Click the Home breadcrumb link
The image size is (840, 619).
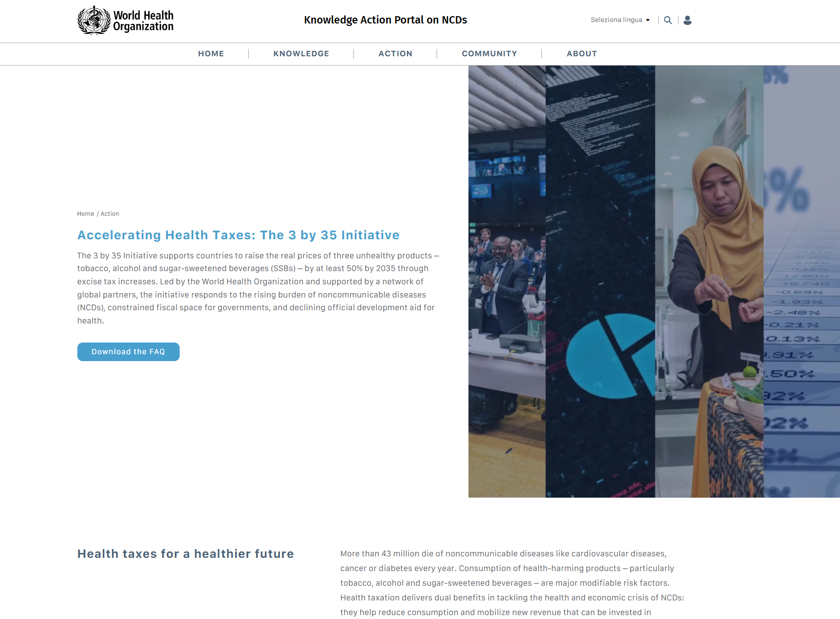(86, 214)
